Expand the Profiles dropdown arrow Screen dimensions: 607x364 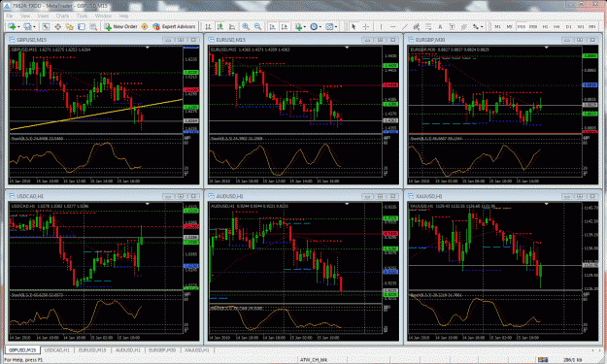34,26
